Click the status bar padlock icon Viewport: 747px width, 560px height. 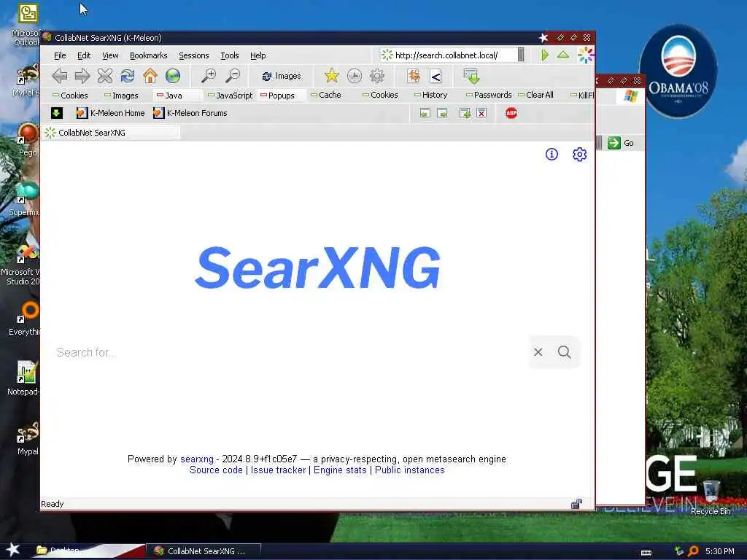(x=576, y=504)
